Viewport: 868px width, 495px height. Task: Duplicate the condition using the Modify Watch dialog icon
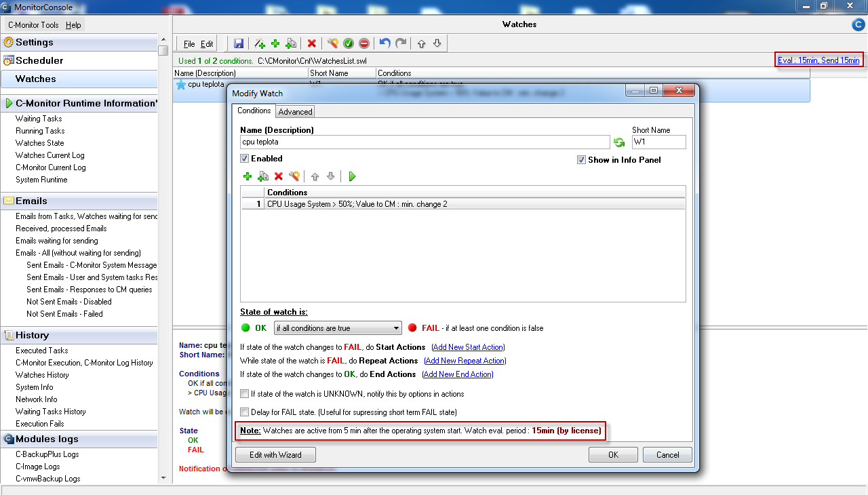pyautogui.click(x=263, y=176)
